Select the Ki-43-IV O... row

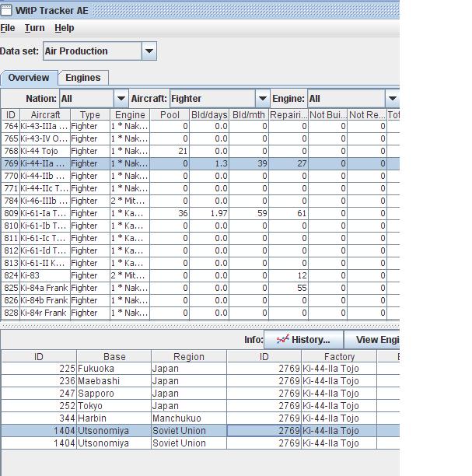[200, 138]
